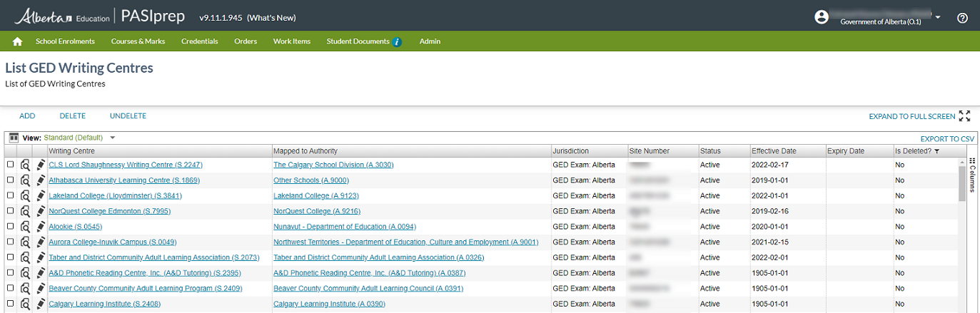Viewport: 980px width, 313px height.
Task: Tick checkbox for Calgary Learning Institute row
Action: (x=10, y=304)
